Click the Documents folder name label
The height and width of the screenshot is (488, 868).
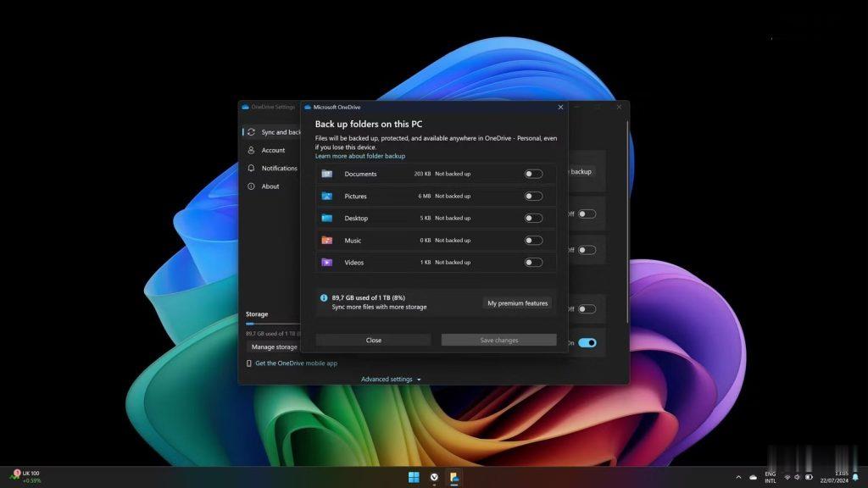click(360, 174)
